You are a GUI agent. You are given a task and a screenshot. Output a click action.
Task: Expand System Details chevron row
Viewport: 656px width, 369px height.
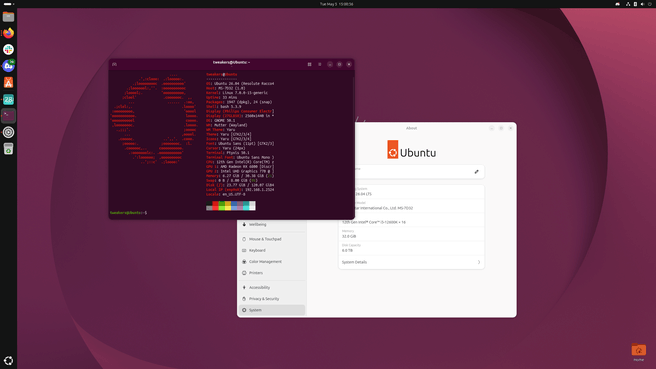411,262
